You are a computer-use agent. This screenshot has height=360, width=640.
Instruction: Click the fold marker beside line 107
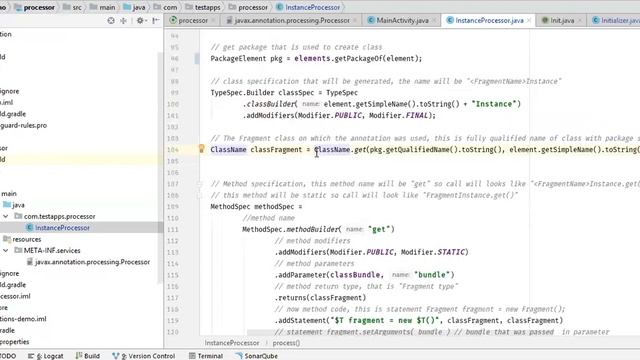pyautogui.click(x=200, y=184)
